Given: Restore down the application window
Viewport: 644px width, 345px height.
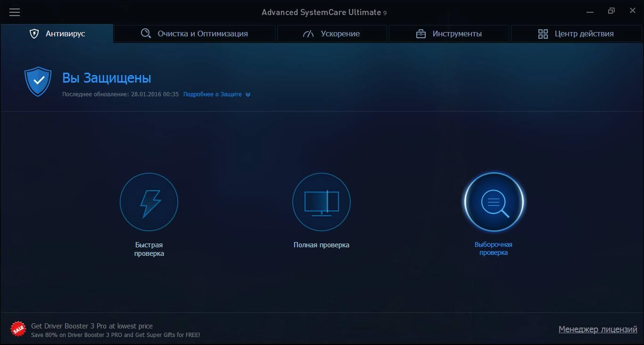Looking at the screenshot, I should pos(611,11).
